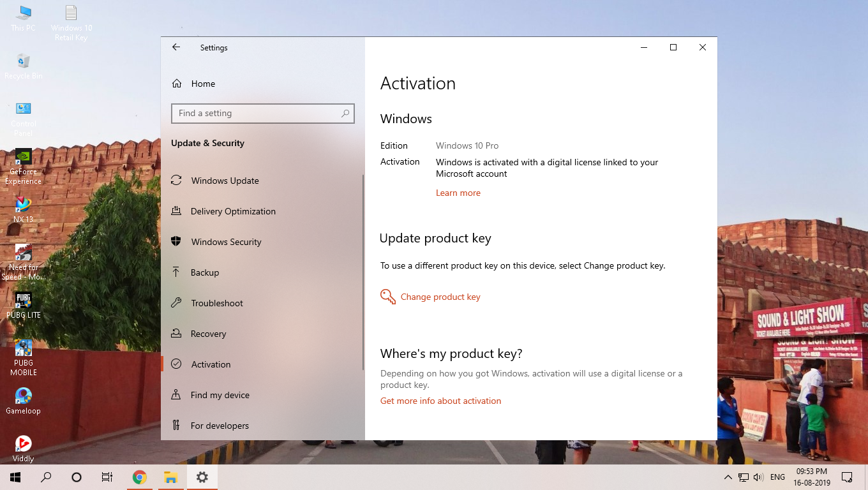Screen dimensions: 868x490
Task: Click the Change product key link
Action: coord(440,297)
